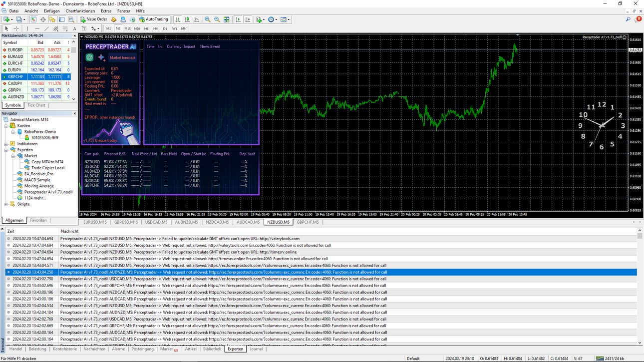
Task: Click the zoom in magnifier icon
Action: [207, 19]
